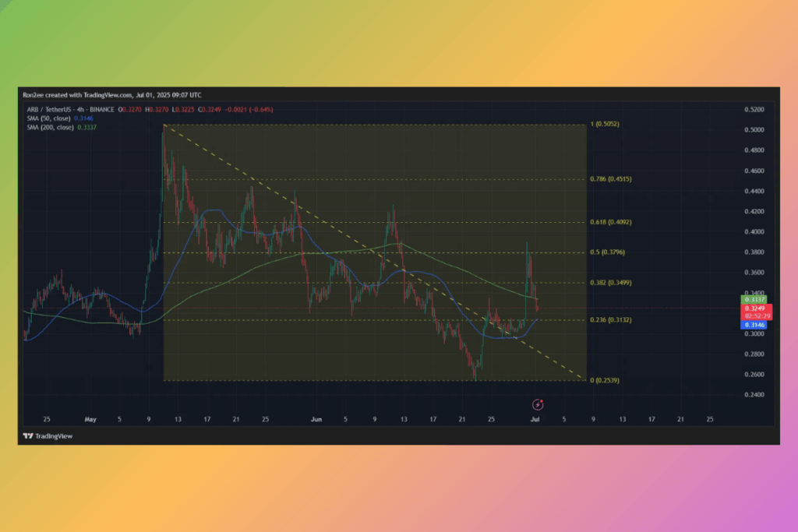
Task: Click the 0.382 (0.3499) Fibonacci level label
Action: pyautogui.click(x=609, y=283)
